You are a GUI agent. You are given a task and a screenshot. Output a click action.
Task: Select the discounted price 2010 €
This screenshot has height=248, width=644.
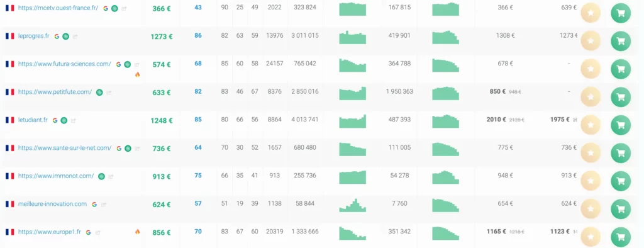point(496,119)
